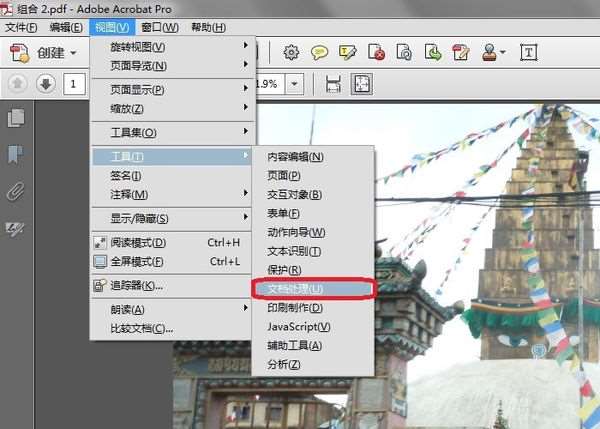Select highlighted 文档处理(U) item
This screenshot has height=429, width=600.
[x=313, y=289]
